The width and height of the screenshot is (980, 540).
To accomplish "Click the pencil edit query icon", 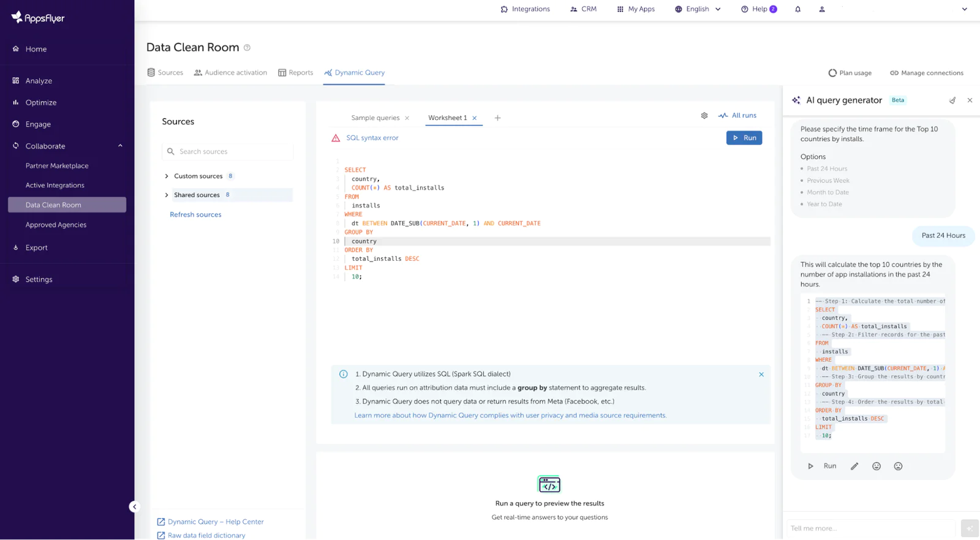I will pyautogui.click(x=854, y=467).
